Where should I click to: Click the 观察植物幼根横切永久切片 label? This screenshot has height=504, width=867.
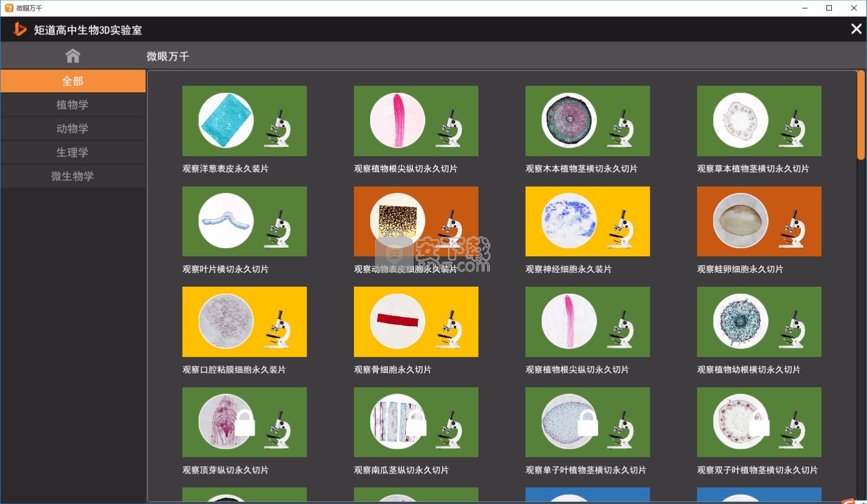click(x=748, y=370)
